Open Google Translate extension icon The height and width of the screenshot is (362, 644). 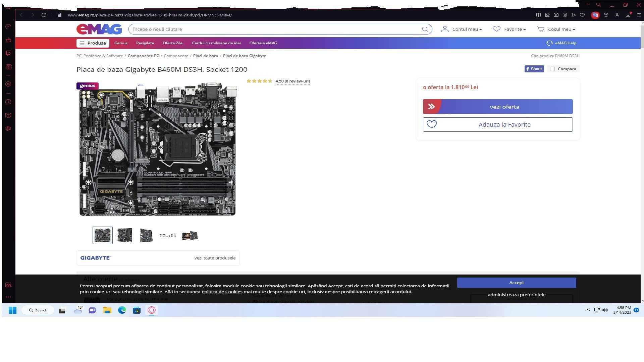coord(595,15)
